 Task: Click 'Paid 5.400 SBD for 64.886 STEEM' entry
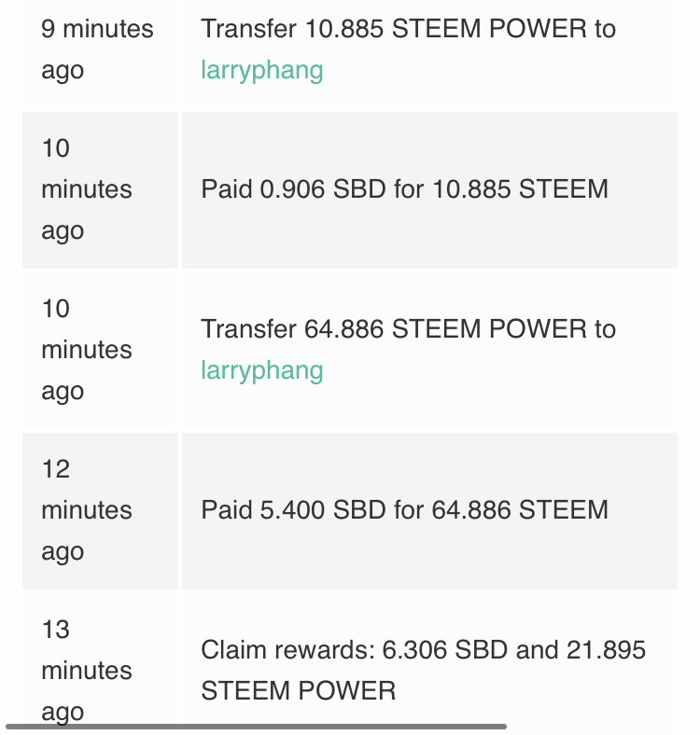(404, 510)
